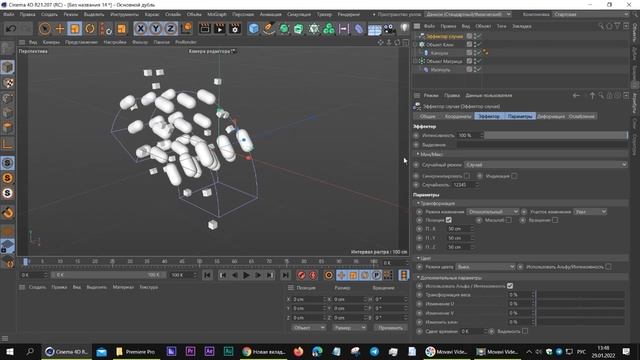Click the Undo arrow in the top toolbar
Viewport: 640px width, 360px height.
coord(11,29)
